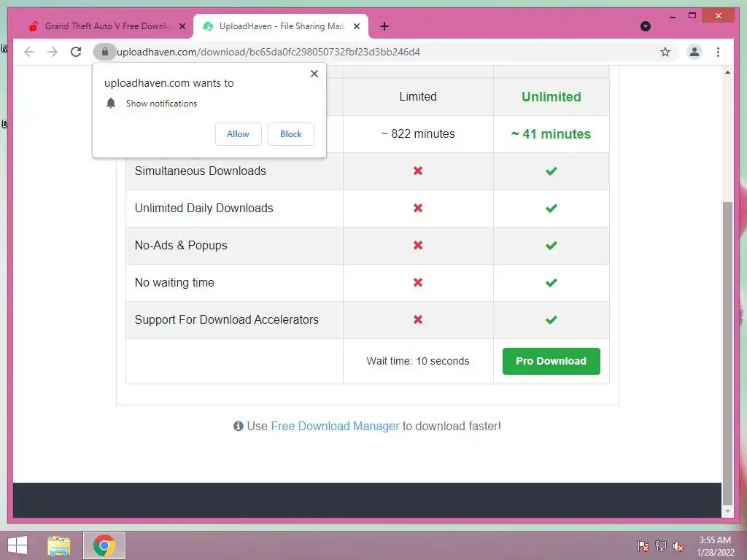
Task: Click green check for Unlimited Daily Downloads
Action: coord(551,208)
